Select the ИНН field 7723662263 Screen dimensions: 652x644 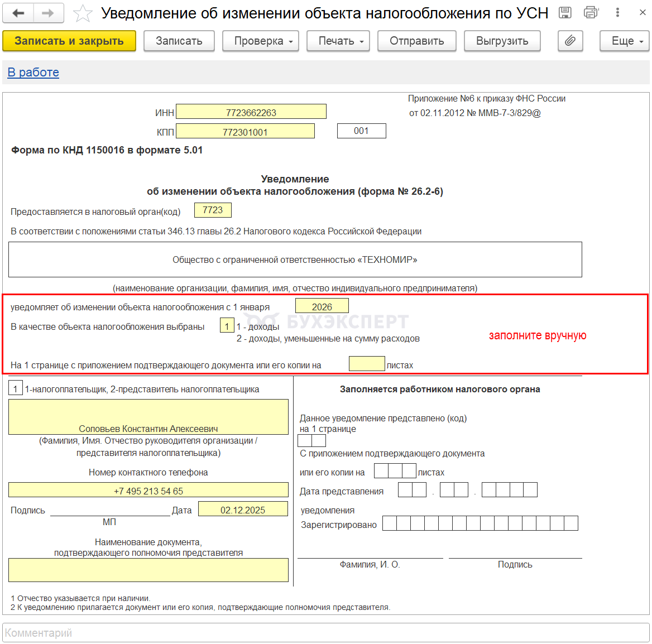[x=251, y=112]
